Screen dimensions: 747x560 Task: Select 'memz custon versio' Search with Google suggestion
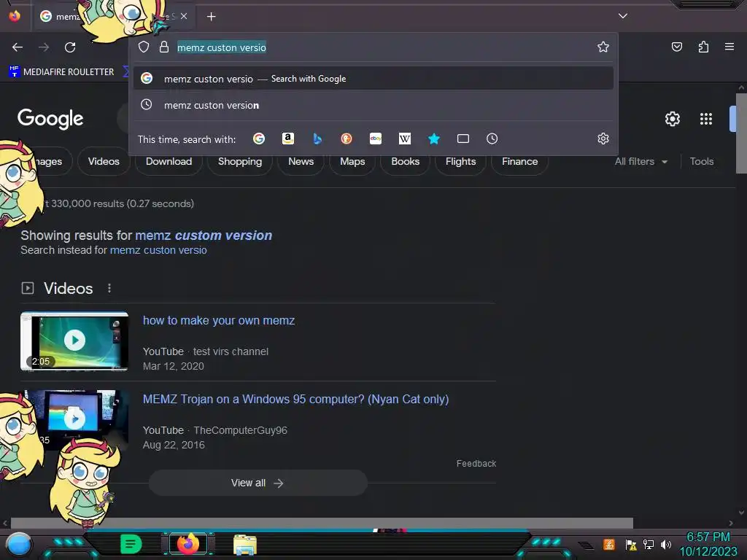tap(373, 79)
